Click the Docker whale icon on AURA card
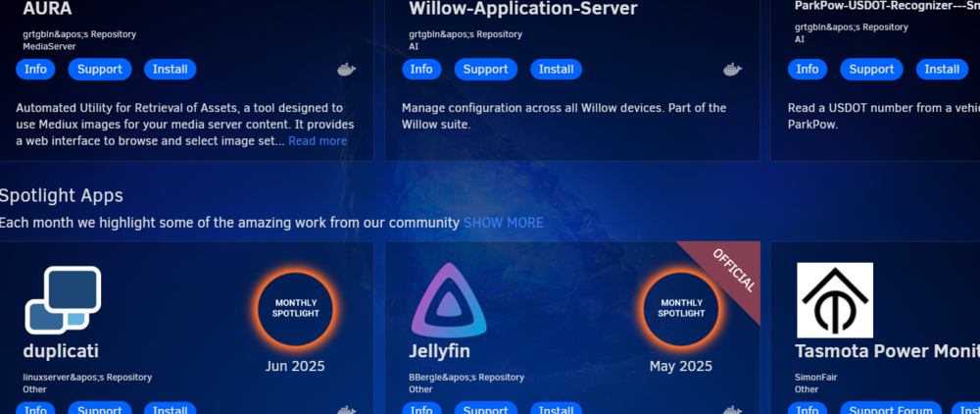Viewport: 980px width, 414px height. 346,70
